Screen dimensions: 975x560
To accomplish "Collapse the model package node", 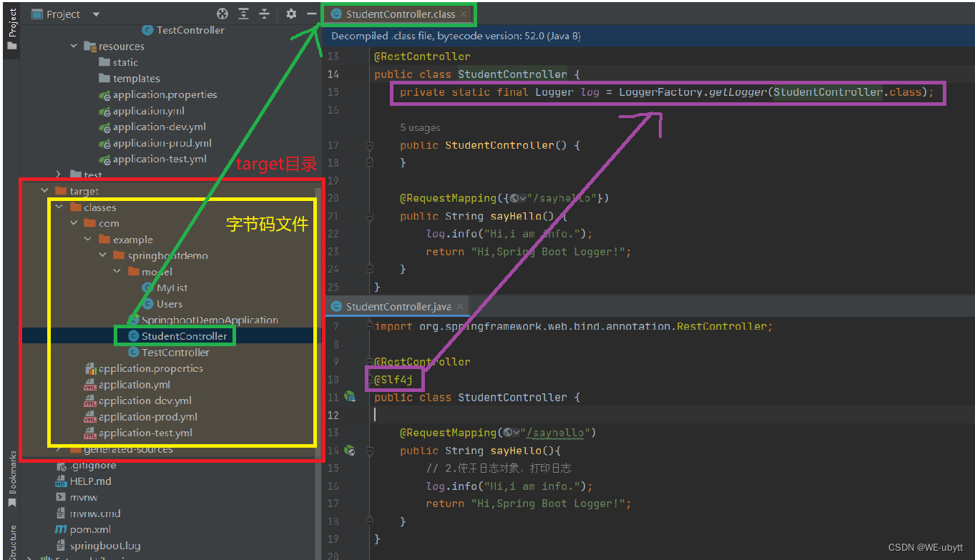I will tap(117, 272).
